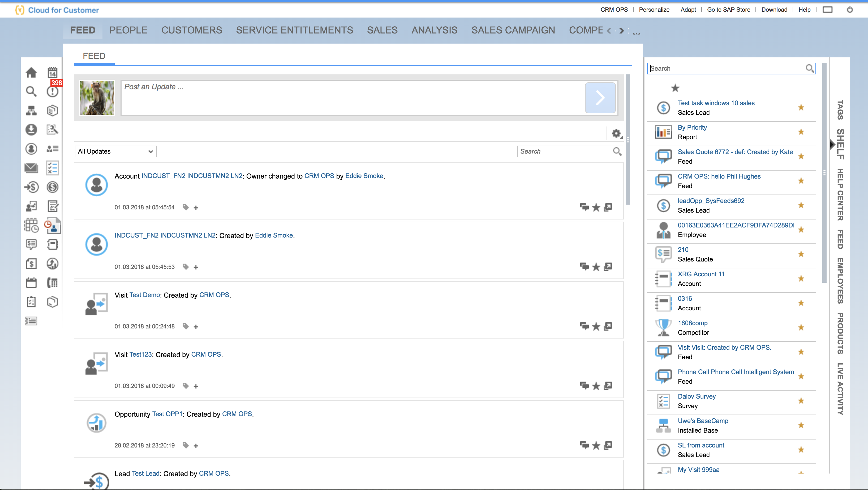The image size is (868, 490).
Task: Toggle star for XRG Account 11
Action: [801, 278]
